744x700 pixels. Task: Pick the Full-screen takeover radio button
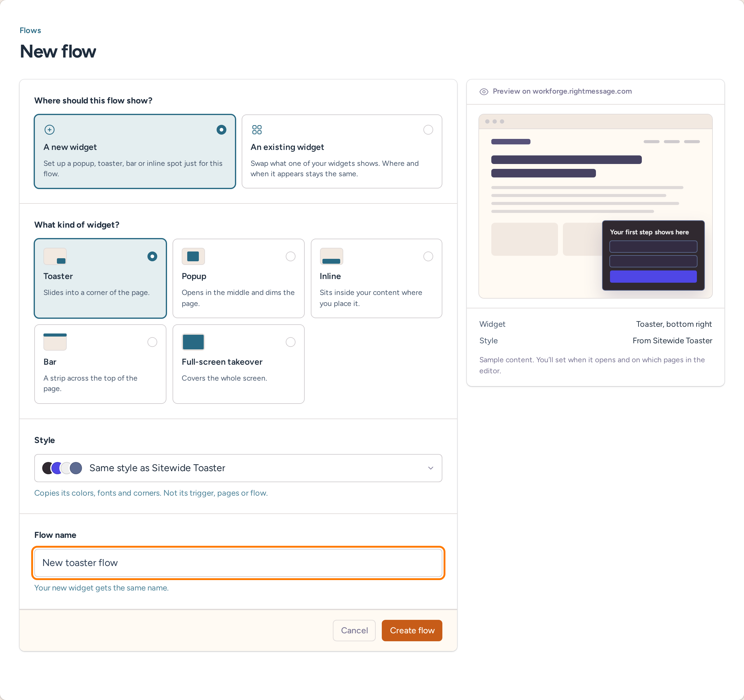290,342
